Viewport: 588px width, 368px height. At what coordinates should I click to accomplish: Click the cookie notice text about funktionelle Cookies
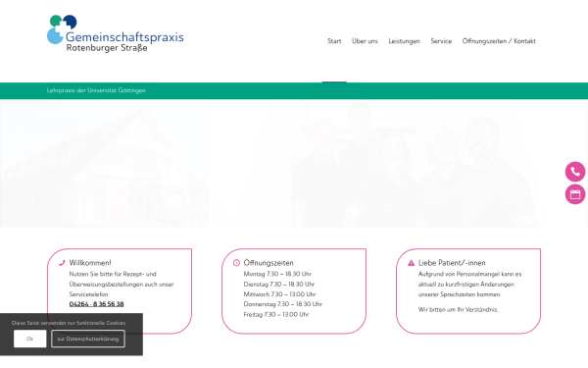tap(69, 323)
